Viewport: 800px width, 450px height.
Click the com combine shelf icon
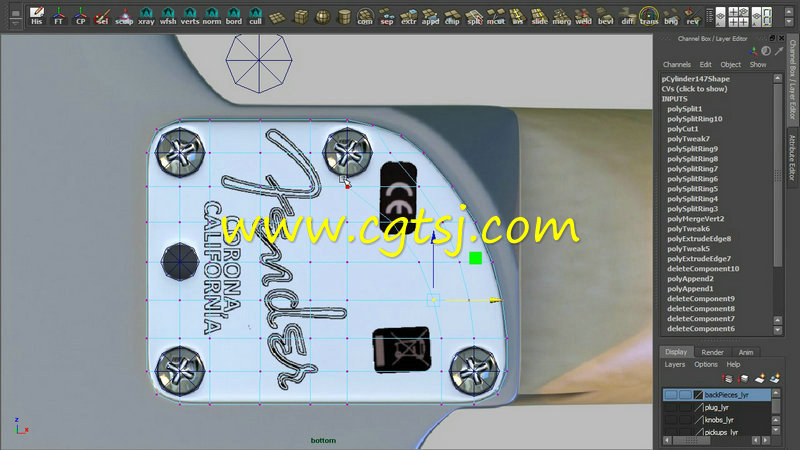click(365, 16)
